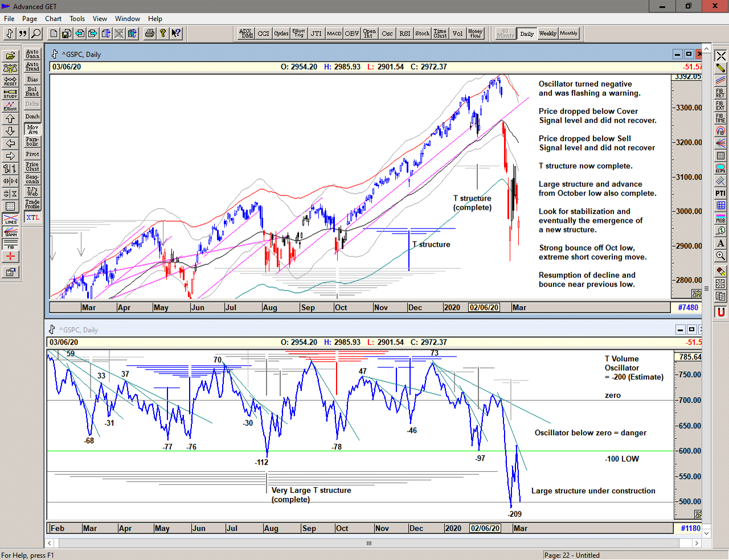Open the lower chart window symbol menu
Screen dimensions: 729x560
click(52, 329)
